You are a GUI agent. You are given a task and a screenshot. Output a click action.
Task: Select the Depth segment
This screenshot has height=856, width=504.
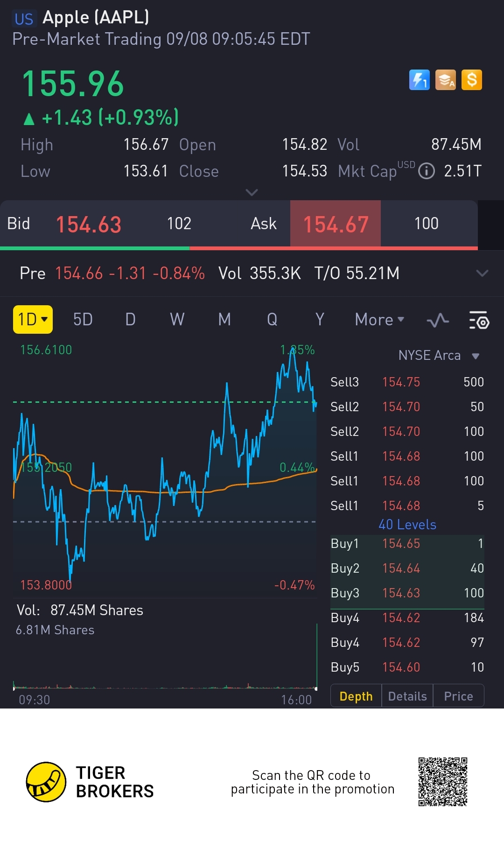click(x=356, y=696)
